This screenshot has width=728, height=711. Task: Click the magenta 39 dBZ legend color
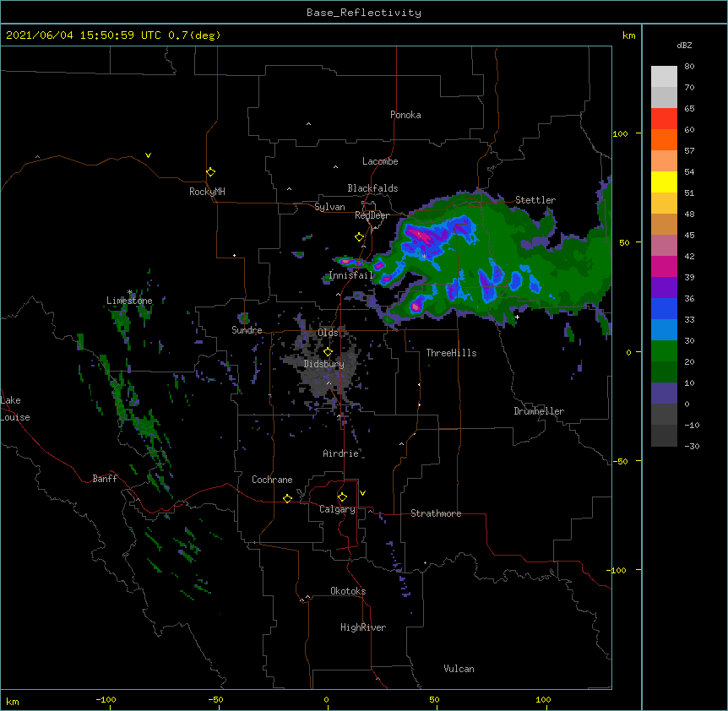pyautogui.click(x=664, y=266)
